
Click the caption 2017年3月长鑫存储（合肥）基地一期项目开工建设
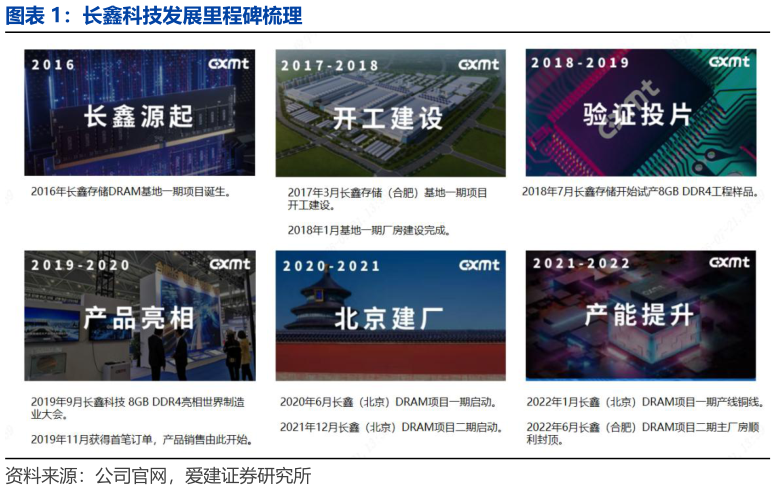[x=388, y=198]
